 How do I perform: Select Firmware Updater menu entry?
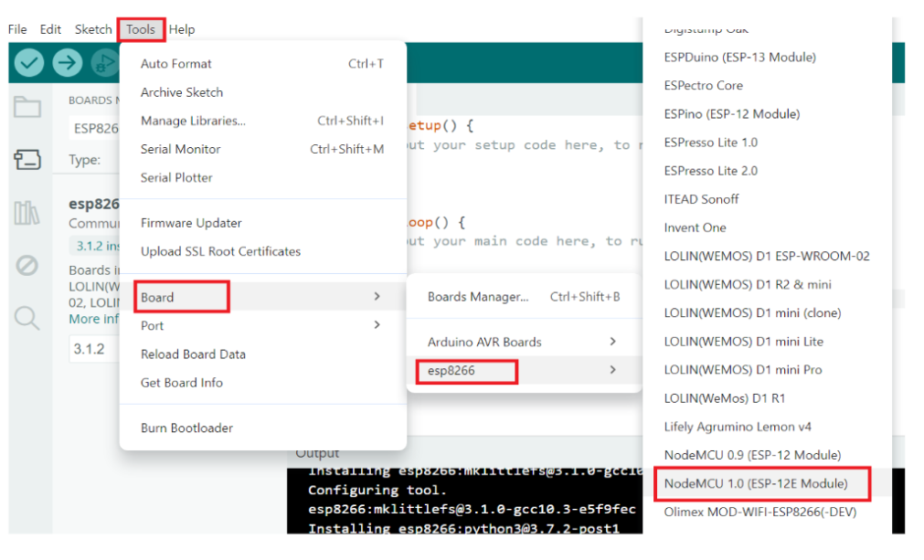[x=263, y=223]
